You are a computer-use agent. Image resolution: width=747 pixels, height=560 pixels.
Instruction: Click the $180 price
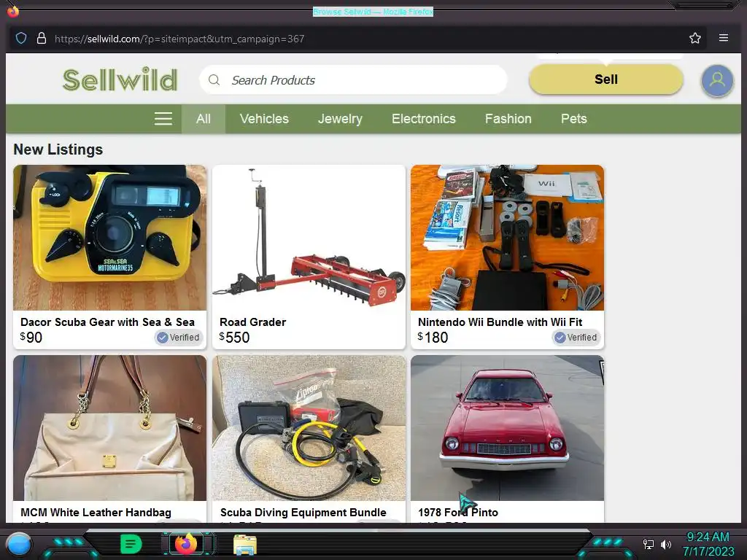point(433,337)
